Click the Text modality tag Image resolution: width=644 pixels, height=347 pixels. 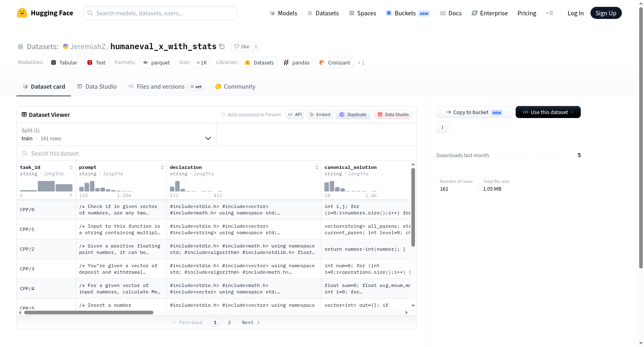(x=97, y=62)
